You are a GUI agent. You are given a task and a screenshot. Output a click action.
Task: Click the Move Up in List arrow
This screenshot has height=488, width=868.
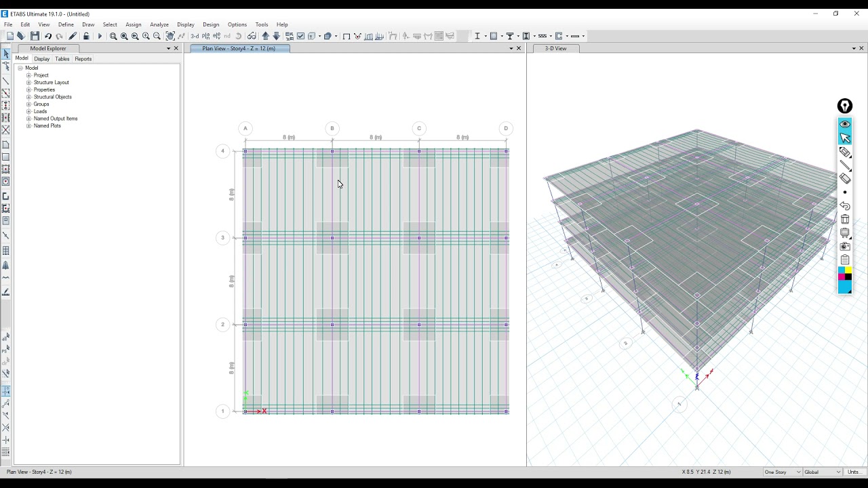(265, 36)
